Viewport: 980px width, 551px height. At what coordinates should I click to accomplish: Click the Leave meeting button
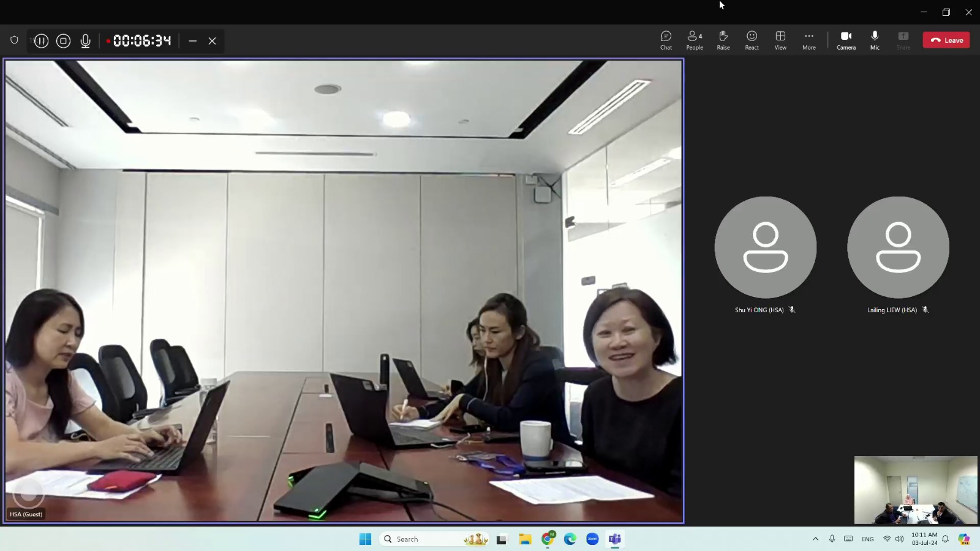pos(946,40)
